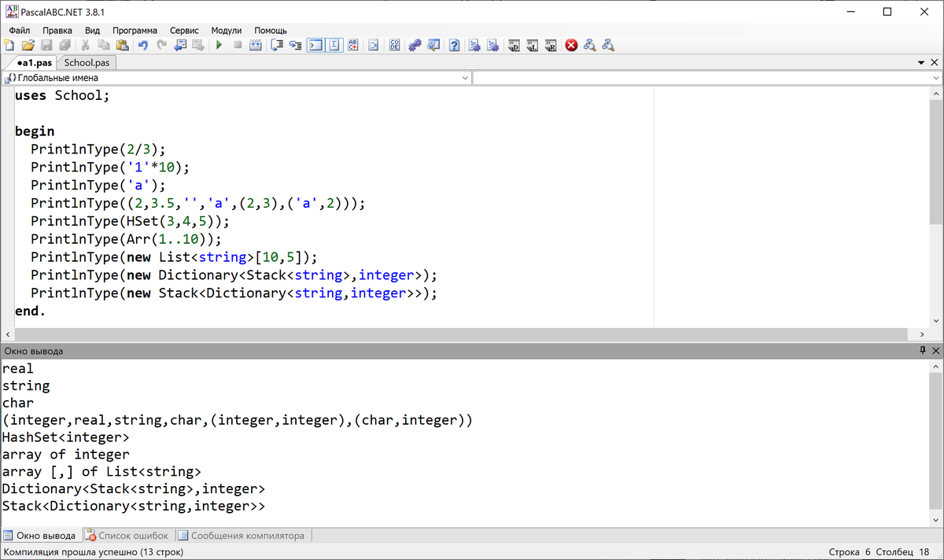Undo the last edit

tap(143, 46)
